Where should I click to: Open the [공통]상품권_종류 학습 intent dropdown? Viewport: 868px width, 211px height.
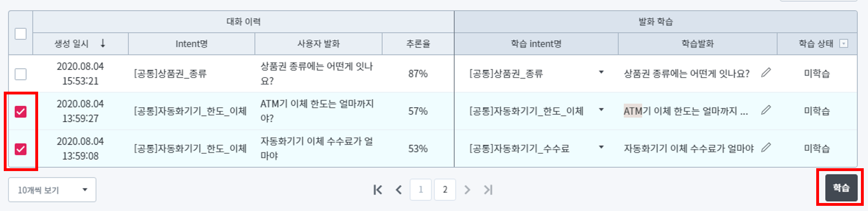pos(601,72)
